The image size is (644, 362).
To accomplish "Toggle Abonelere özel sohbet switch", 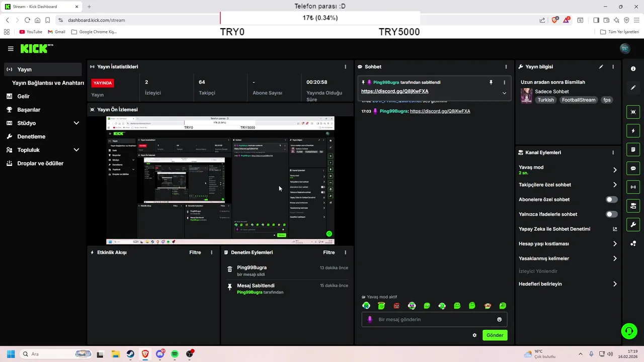I will 611,200.
